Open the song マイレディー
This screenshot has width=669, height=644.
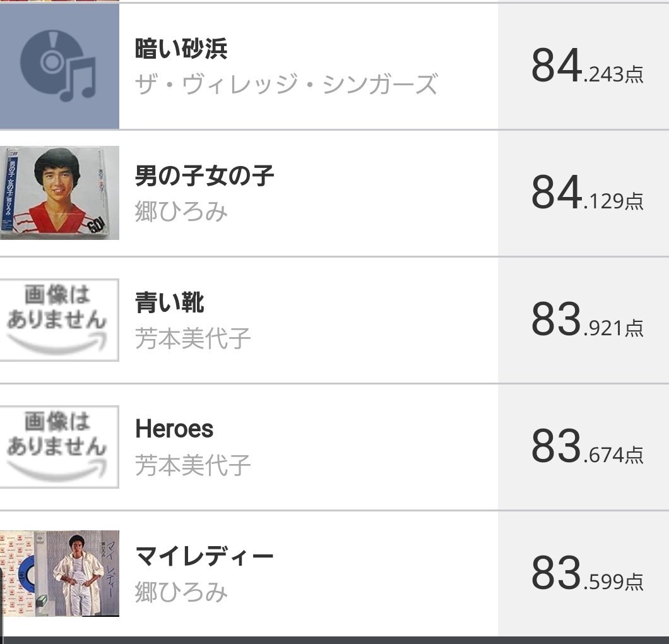204,556
